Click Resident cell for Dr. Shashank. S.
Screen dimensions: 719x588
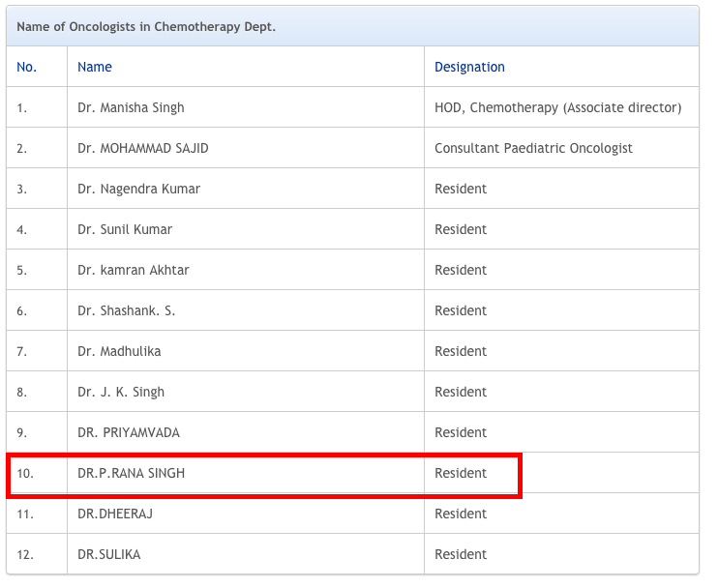pyautogui.click(x=461, y=310)
